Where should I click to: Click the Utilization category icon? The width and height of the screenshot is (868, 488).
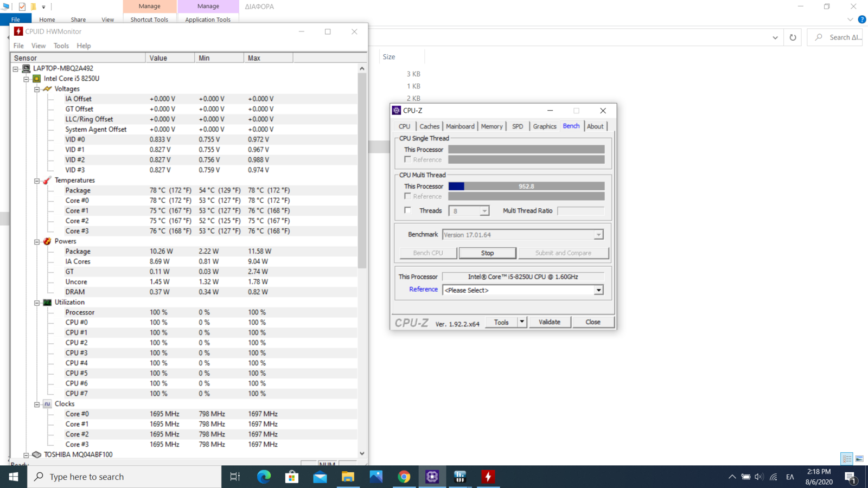tap(47, 303)
